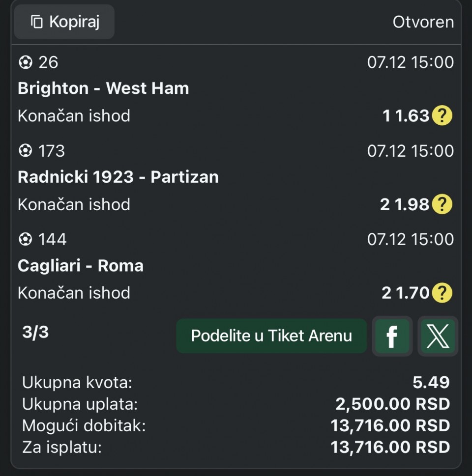Screen dimensions: 472x476
Task: Click the 3/3 selections counter
Action: (35, 333)
